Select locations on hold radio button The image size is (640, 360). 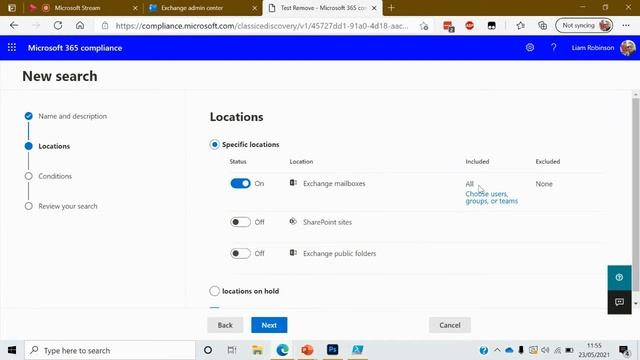click(x=214, y=291)
